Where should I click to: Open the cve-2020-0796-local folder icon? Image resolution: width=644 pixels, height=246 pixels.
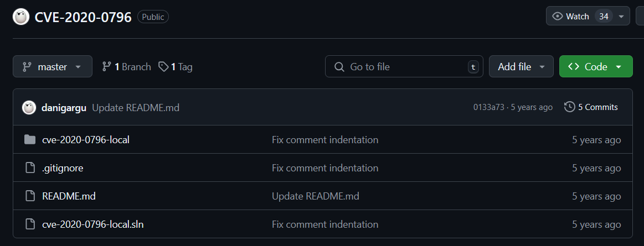tap(30, 140)
